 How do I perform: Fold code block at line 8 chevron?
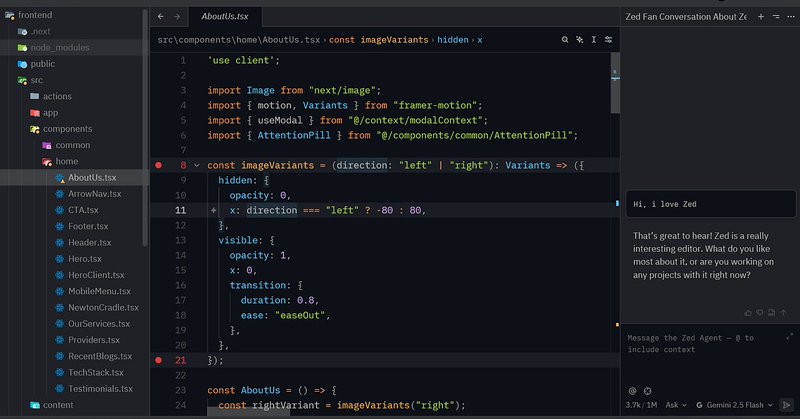pyautogui.click(x=196, y=165)
